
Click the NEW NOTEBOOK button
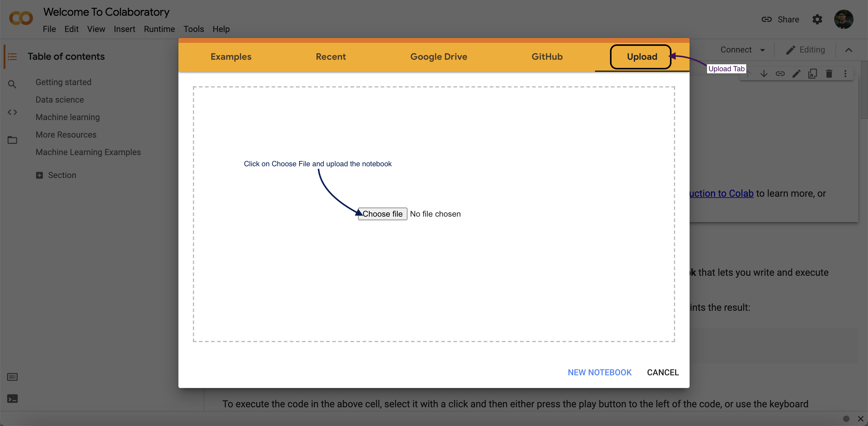click(599, 372)
